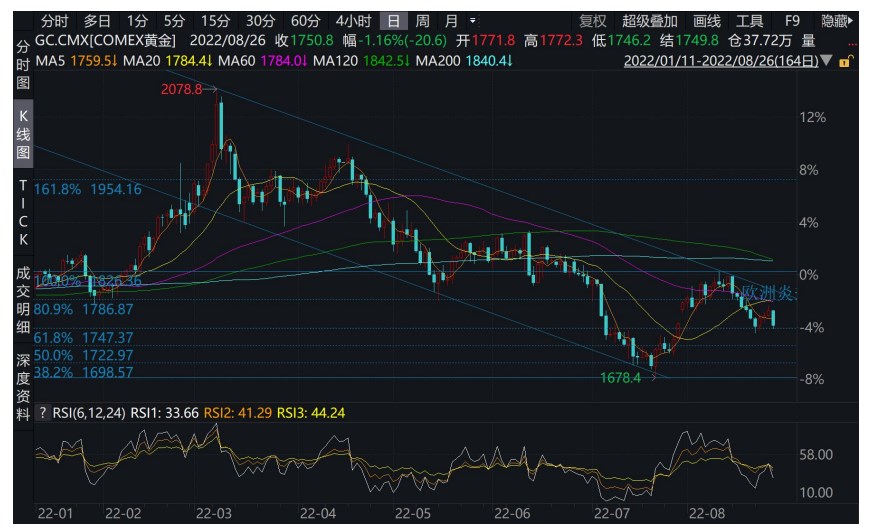Click the F9 button

tap(792, 21)
